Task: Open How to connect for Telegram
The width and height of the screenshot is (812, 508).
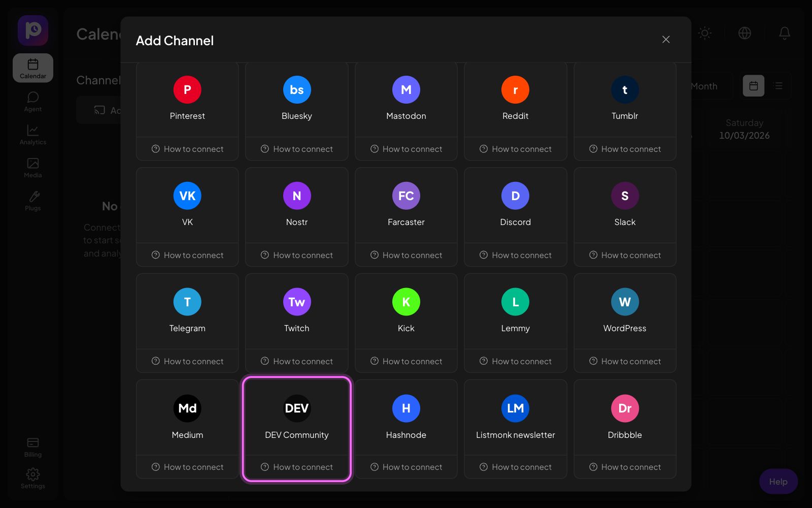Action: pos(187,361)
